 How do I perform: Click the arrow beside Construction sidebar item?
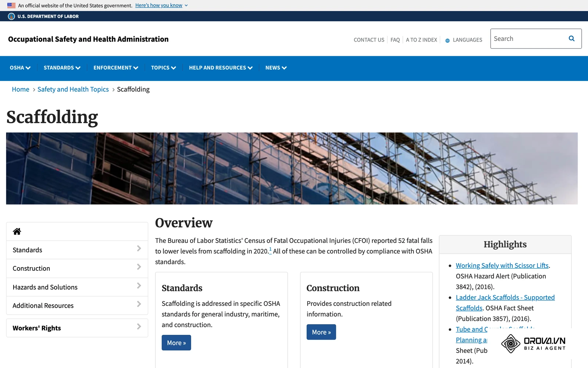[139, 267]
